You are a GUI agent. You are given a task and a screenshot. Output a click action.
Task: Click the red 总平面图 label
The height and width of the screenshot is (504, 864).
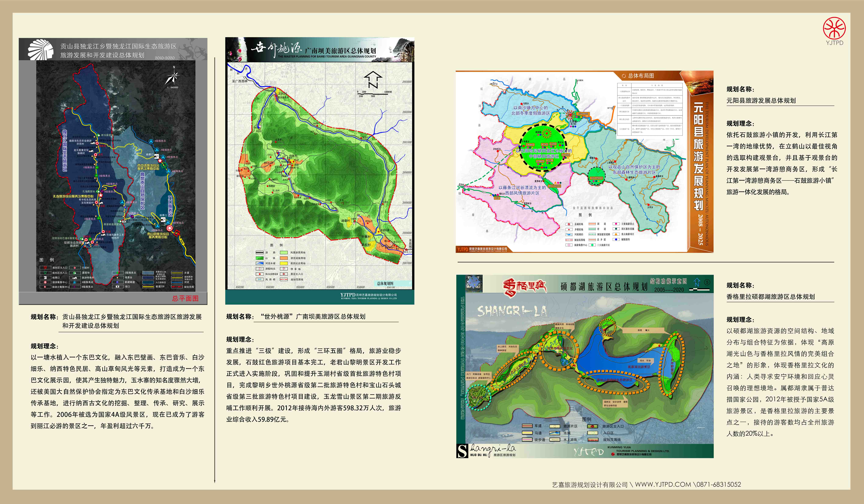[185, 298]
